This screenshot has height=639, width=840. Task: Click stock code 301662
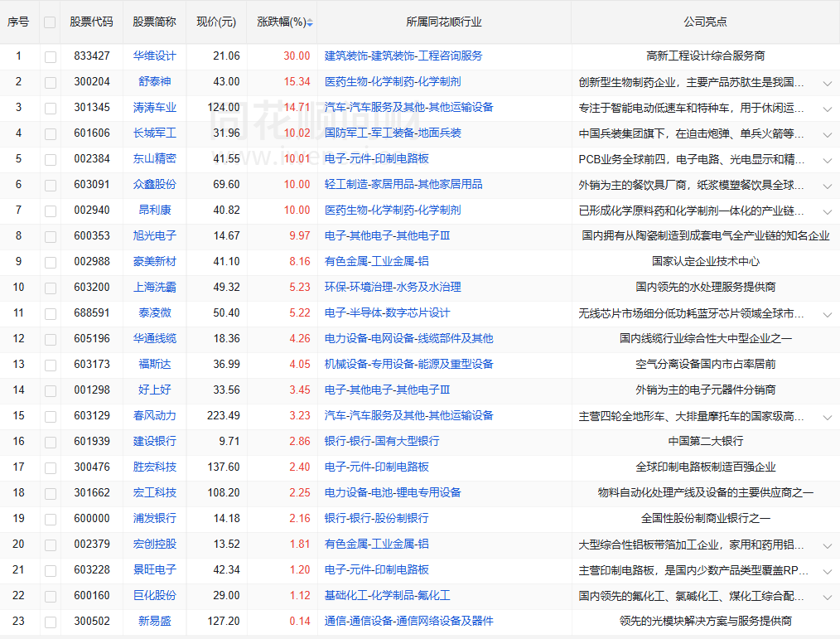pos(92,492)
